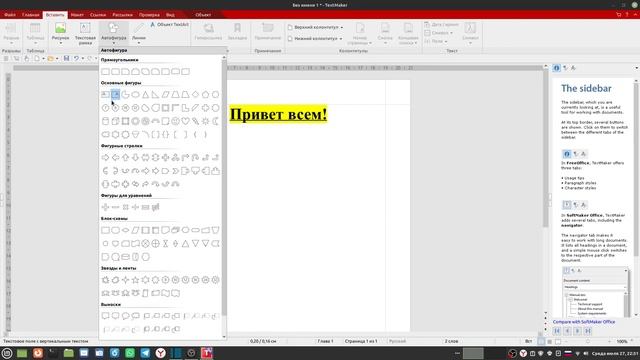Select the minus sign equation shape
The width and height of the screenshot is (640, 360).
[116, 207]
